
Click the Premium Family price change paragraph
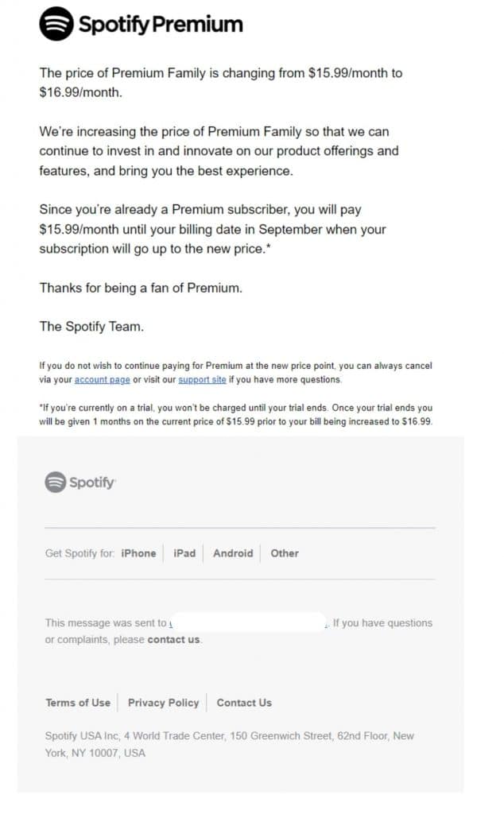pos(220,83)
